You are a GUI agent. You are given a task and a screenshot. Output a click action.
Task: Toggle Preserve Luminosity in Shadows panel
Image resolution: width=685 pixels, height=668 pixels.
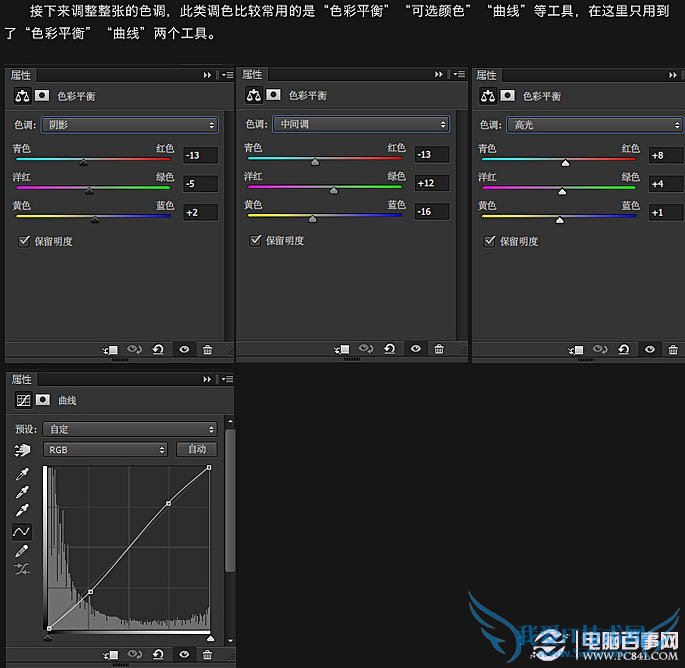(24, 241)
